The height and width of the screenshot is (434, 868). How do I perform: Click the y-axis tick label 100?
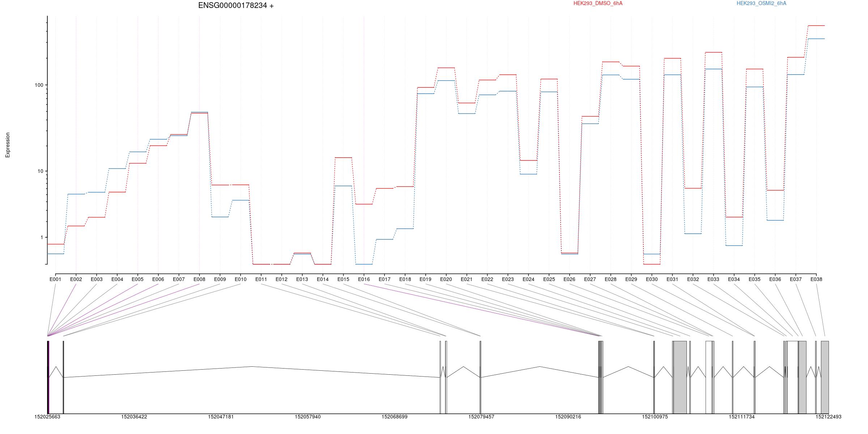coord(38,85)
